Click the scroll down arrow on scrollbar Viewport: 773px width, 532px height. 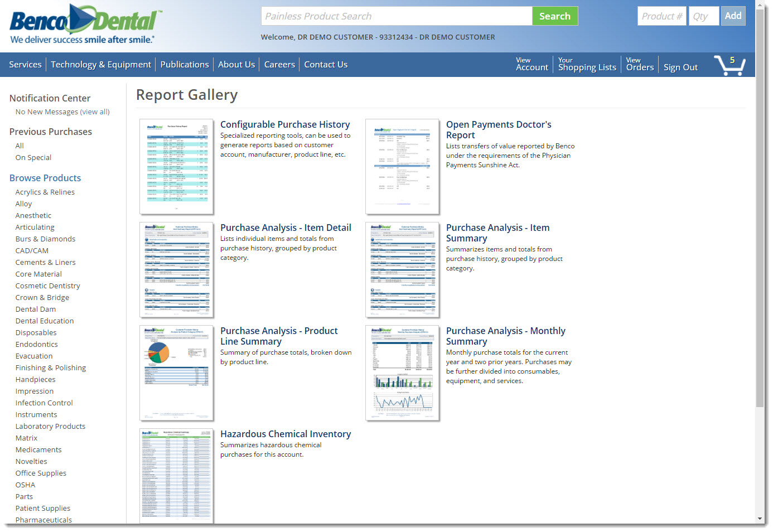760,519
